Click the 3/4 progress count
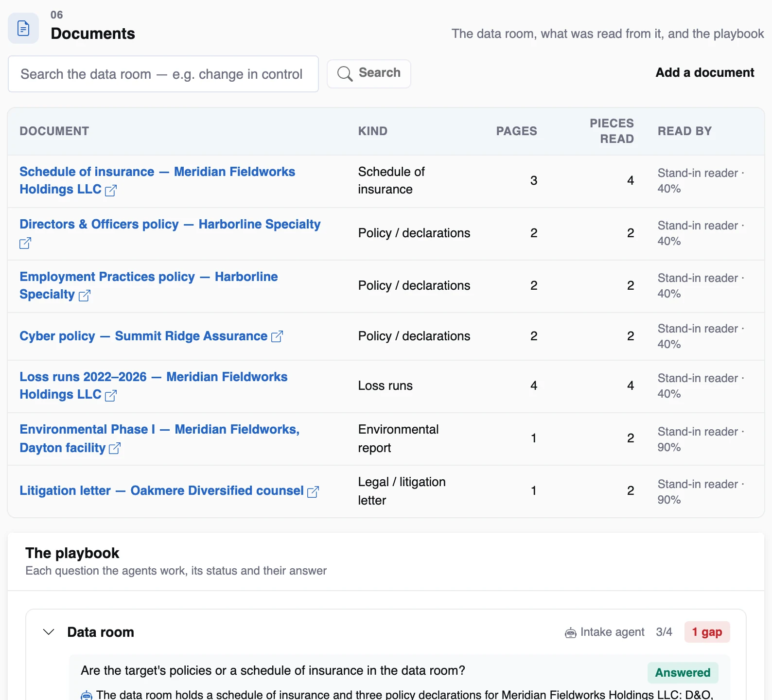772x700 pixels. (664, 632)
